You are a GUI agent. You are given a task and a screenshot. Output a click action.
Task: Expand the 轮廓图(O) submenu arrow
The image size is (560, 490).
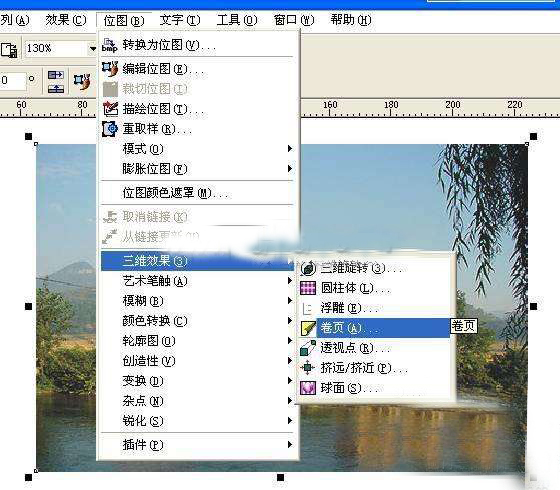[290, 341]
